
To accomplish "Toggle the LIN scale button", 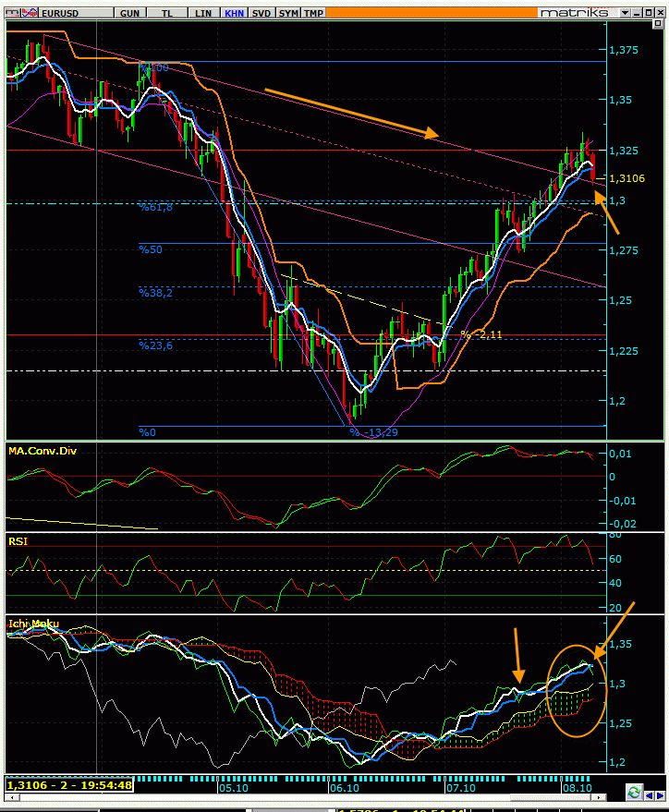I will (x=203, y=14).
